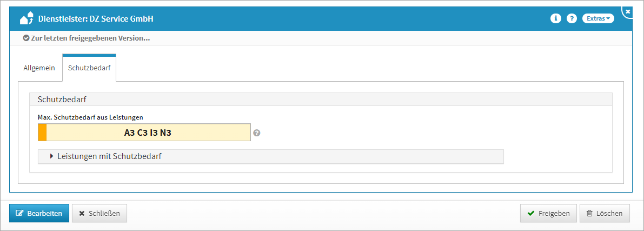Open the Extras dropdown menu
The width and height of the screenshot is (644, 231).
tap(598, 18)
